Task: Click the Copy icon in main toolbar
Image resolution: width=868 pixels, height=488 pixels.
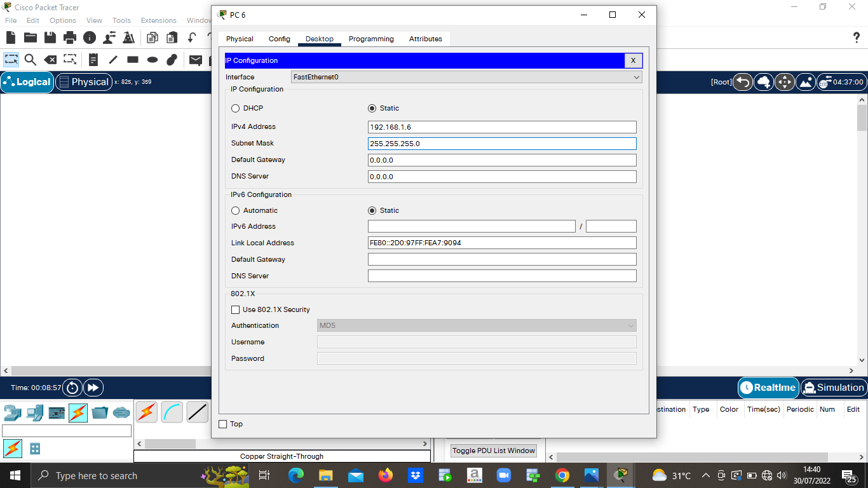Action: coord(153,37)
